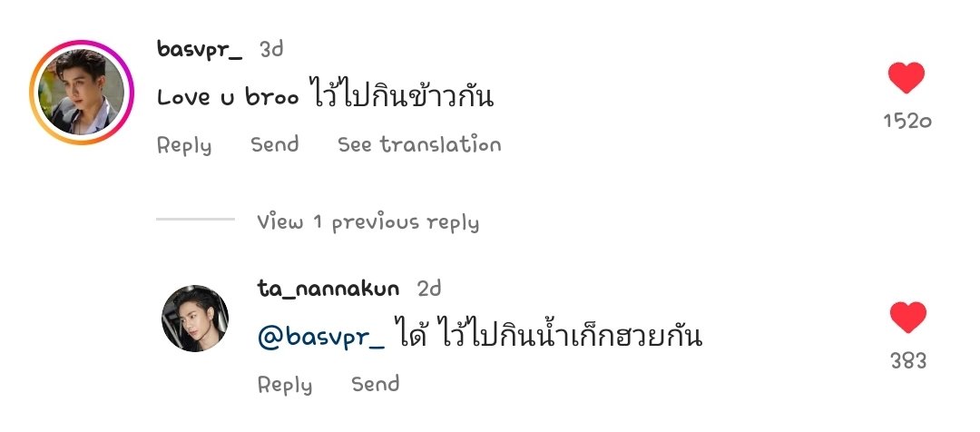Open the @basvpr_ mention in the reply
Image resolution: width=980 pixels, height=432 pixels.
pos(321,338)
